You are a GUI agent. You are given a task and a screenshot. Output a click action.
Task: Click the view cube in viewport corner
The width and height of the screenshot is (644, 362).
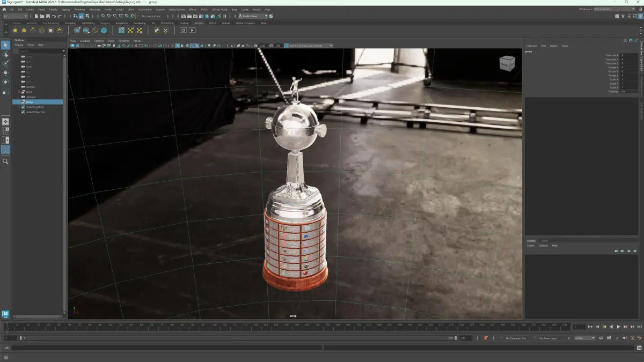[507, 63]
